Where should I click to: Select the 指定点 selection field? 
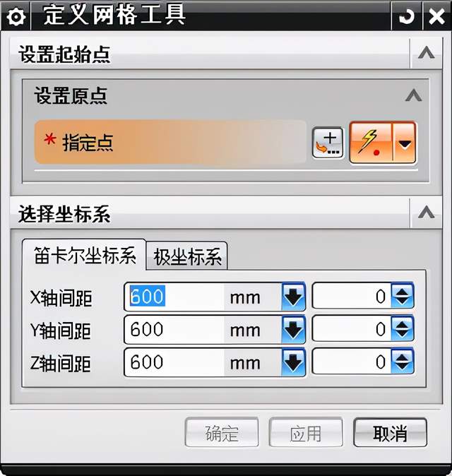pos(170,143)
